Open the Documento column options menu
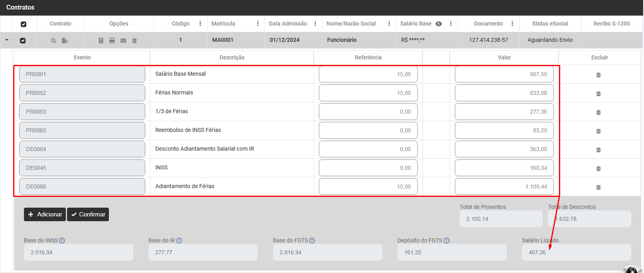Screen dimensions: 644x273 pos(512,24)
